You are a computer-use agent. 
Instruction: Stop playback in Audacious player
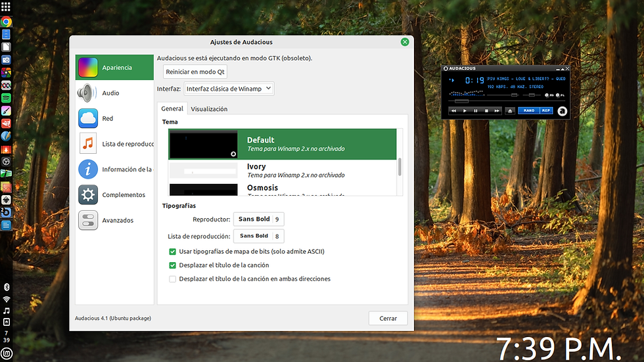pos(486,111)
